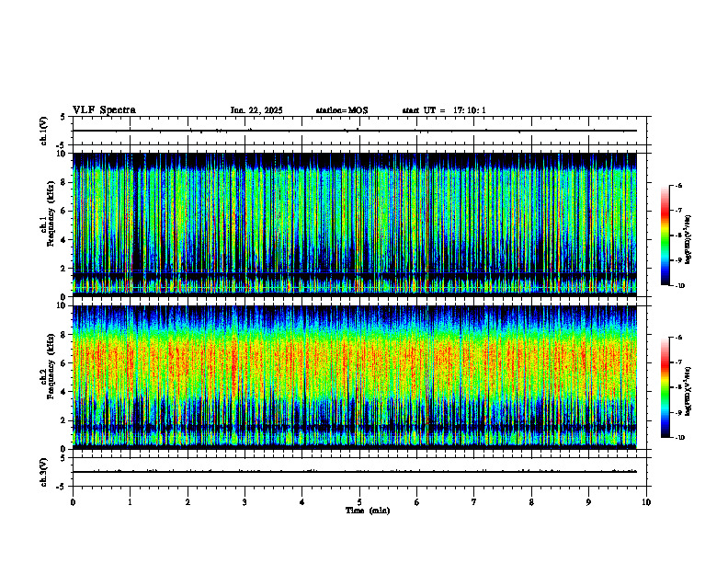
Task: Click time axis tick label "1"
Action: click(130, 502)
